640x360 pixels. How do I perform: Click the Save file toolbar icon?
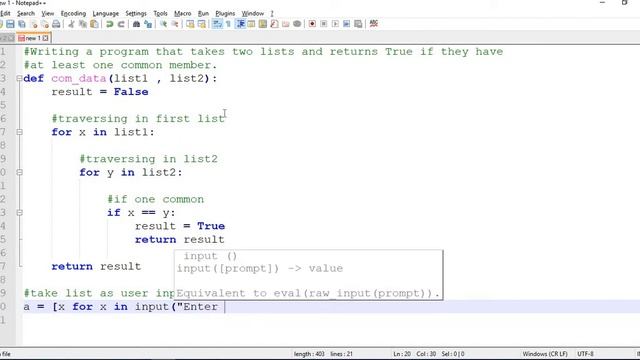click(x=10, y=24)
